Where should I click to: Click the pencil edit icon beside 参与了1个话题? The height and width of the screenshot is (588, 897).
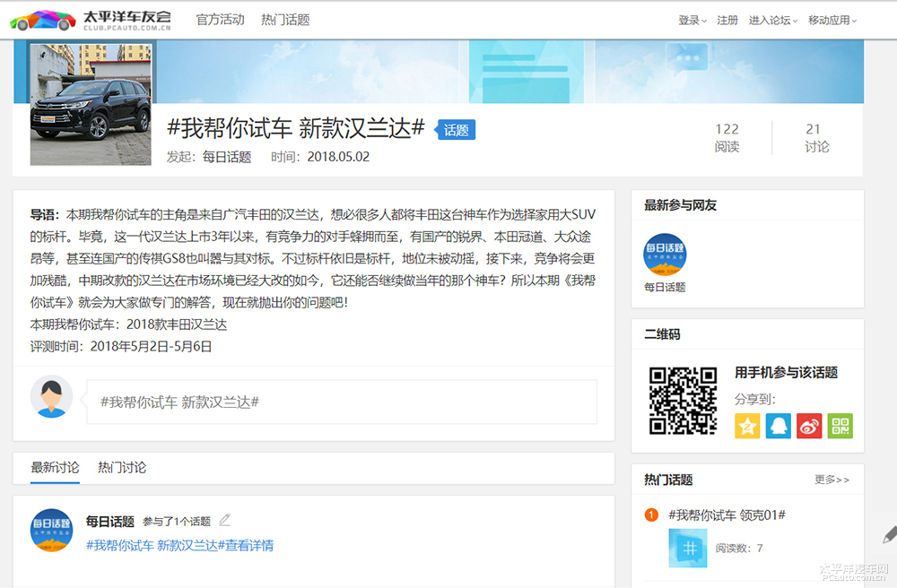[225, 520]
